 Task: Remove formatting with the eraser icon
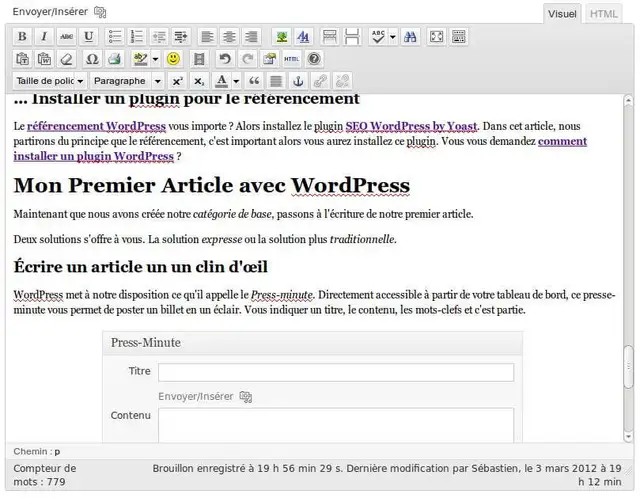(67, 59)
